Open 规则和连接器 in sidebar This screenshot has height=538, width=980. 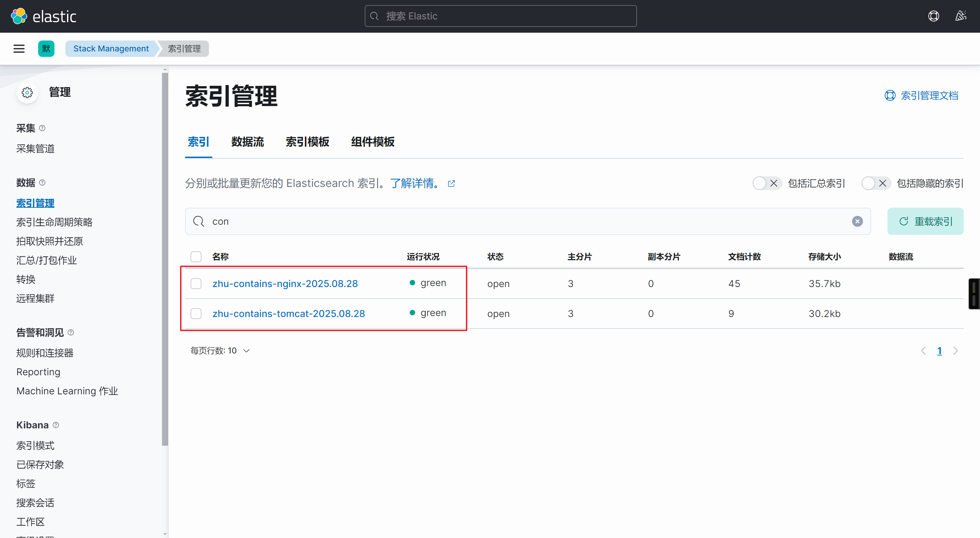(45, 353)
